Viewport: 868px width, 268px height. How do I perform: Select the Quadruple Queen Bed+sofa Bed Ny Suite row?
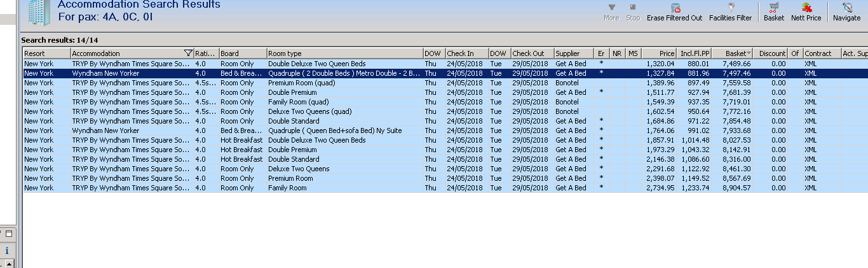445,130
